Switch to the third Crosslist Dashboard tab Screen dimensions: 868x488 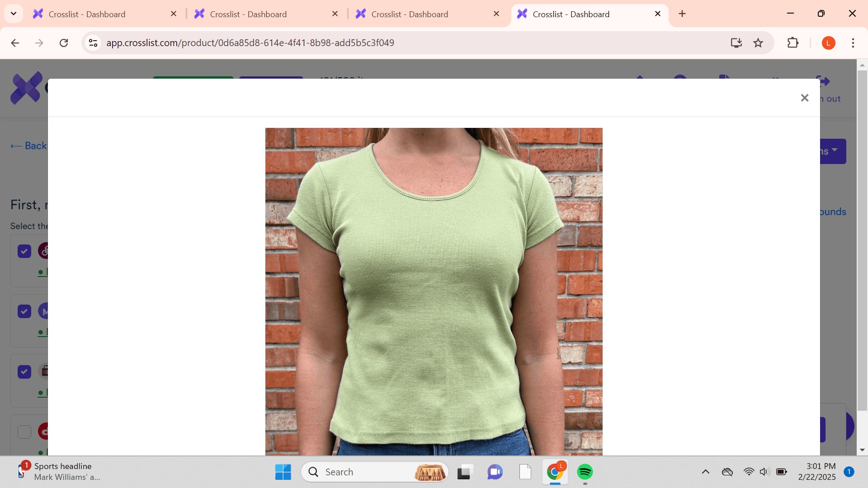427,14
